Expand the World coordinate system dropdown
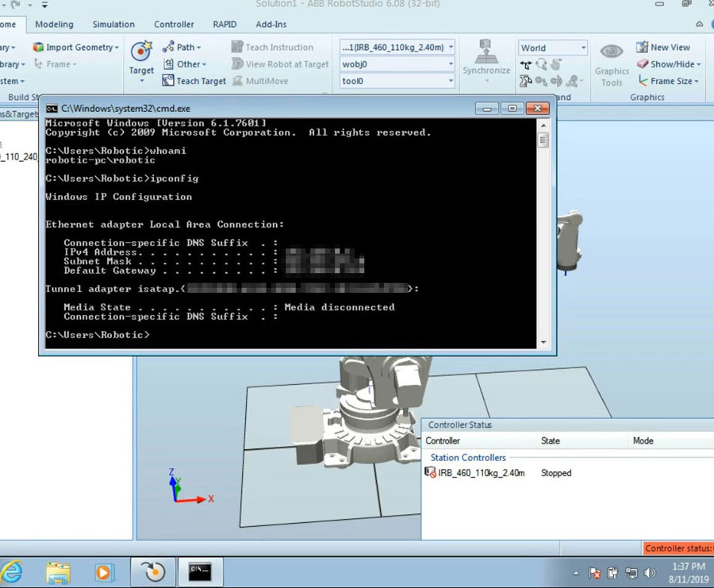This screenshot has width=714, height=588. 583,48
